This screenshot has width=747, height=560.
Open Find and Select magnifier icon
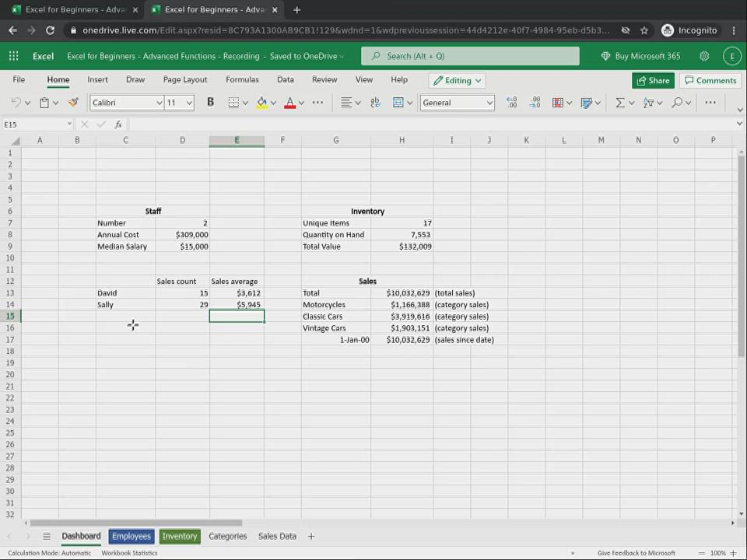[676, 103]
